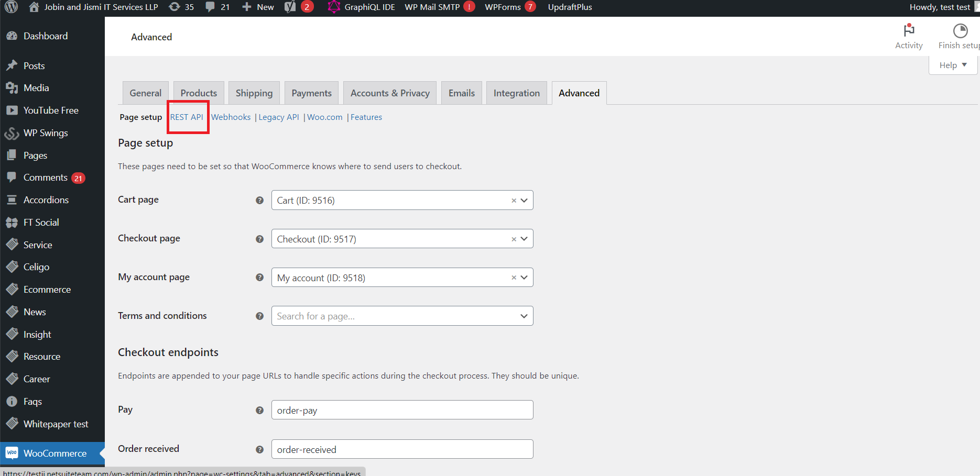Open comments bubble icon in admin bar

tap(210, 7)
